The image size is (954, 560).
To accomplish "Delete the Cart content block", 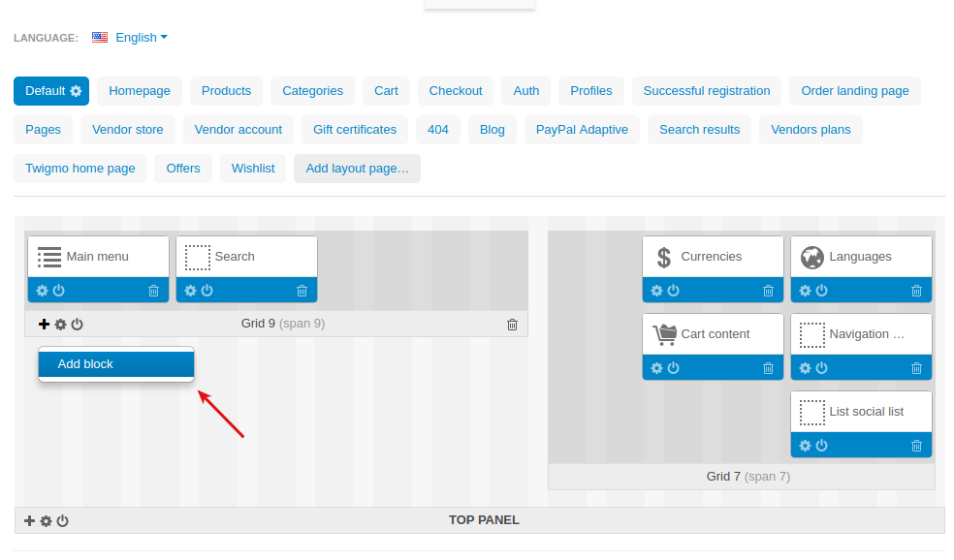I will (x=769, y=368).
